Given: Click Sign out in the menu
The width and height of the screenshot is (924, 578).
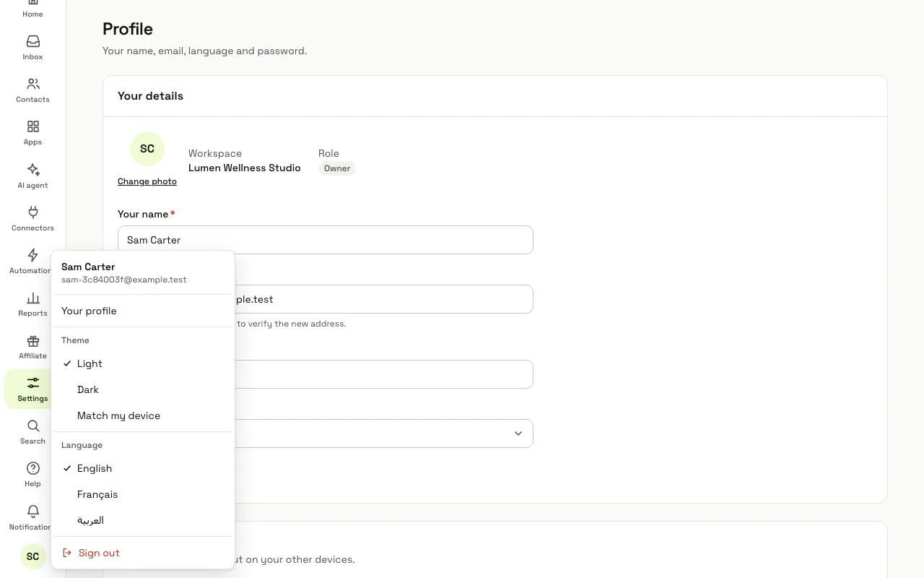Looking at the screenshot, I should [x=143, y=553].
